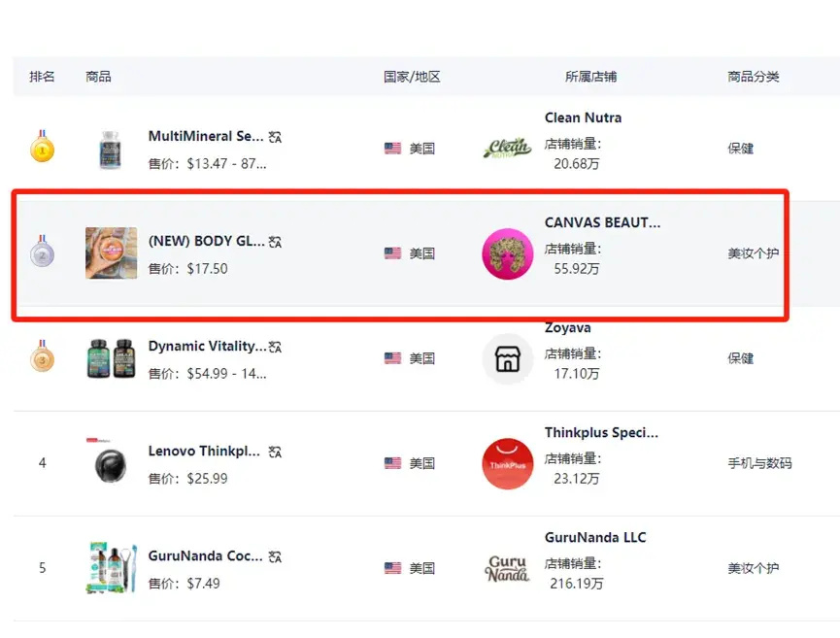
Task: Click translate icon beside BODY GL product
Action: (275, 242)
